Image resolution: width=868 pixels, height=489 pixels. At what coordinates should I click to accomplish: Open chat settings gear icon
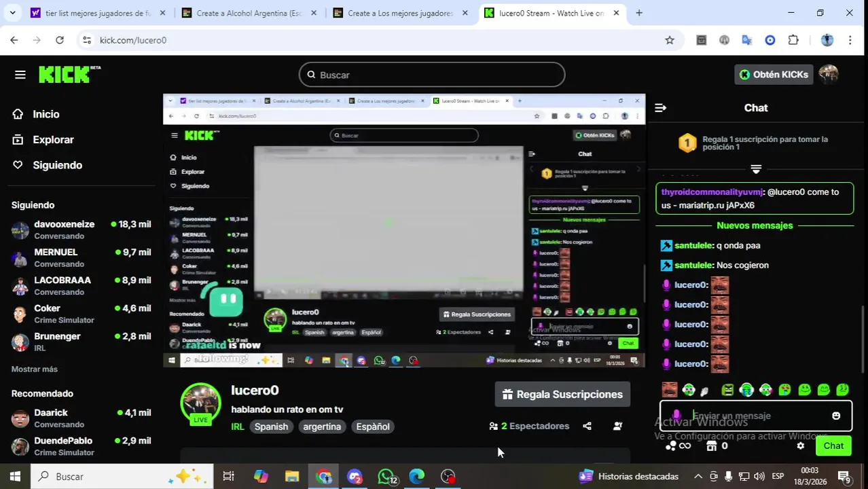tap(800, 446)
